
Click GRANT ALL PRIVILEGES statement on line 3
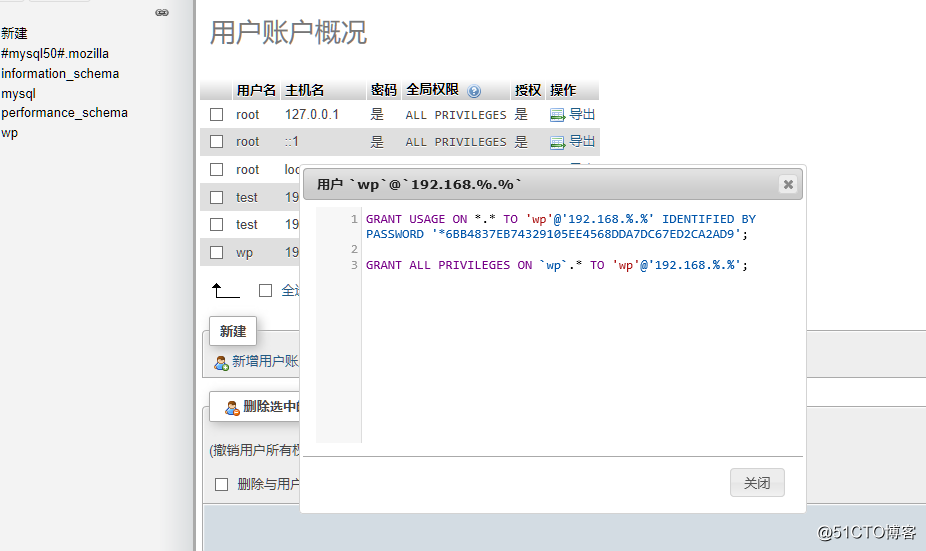tap(557, 265)
